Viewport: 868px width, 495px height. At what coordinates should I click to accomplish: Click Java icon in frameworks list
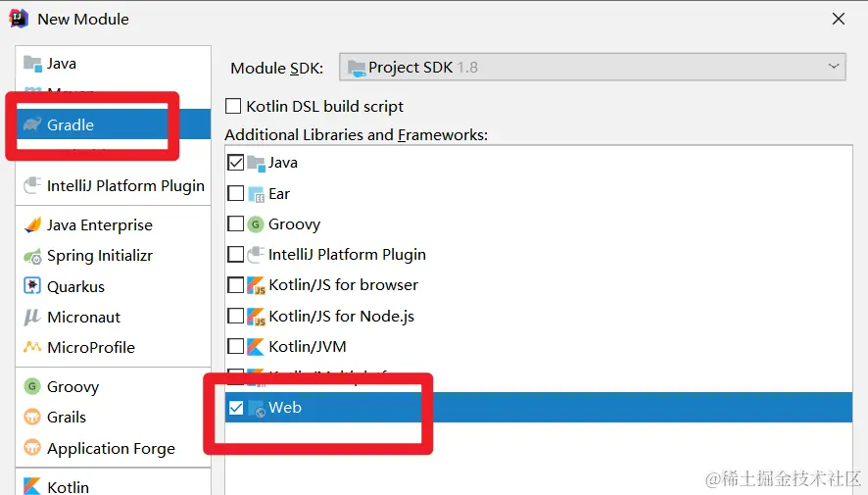coord(256,163)
